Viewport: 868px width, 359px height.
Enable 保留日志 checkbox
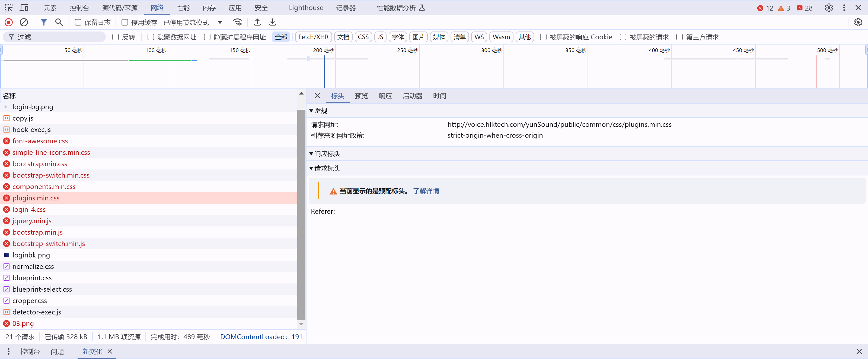click(x=78, y=22)
